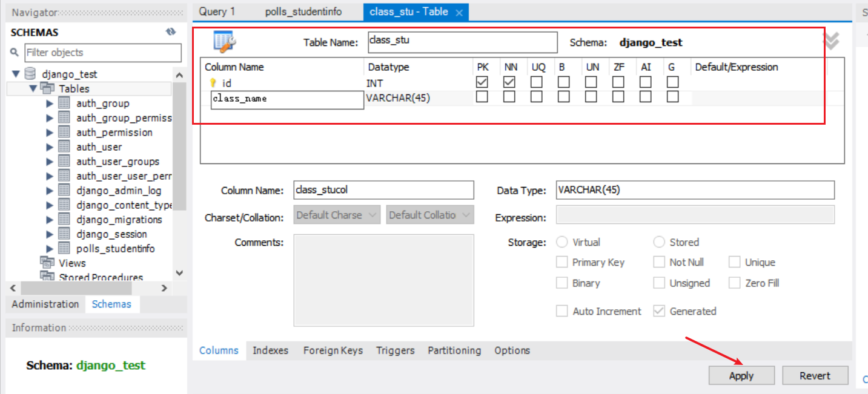Click the search magnifier icon in Navigator
Viewport: 868px width, 394px height.
(15, 53)
